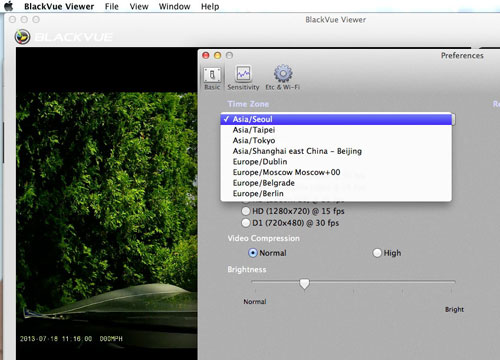Click the dashcam video preview

click(107, 203)
